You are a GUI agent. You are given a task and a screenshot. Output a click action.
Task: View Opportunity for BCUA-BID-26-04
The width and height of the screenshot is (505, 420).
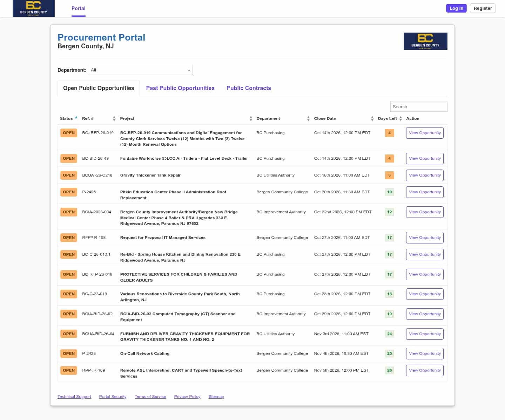425,334
